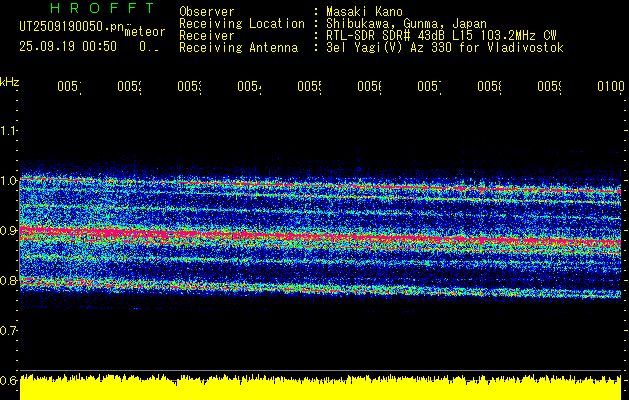Click the 0.6 kHz axis tick label
Screen dimensions: 629x400
[x=8, y=380]
